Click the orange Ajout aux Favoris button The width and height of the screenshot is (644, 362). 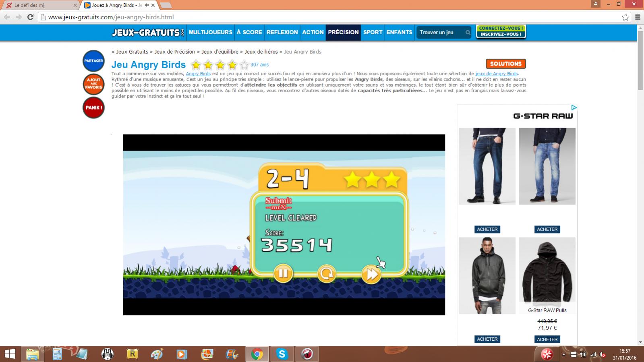(93, 84)
